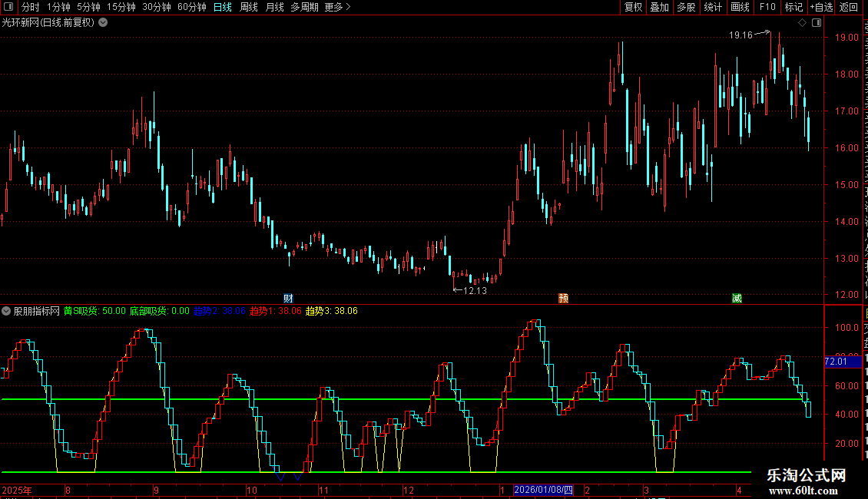Click the 股朋指标网 indicator name

pyautogui.click(x=37, y=311)
